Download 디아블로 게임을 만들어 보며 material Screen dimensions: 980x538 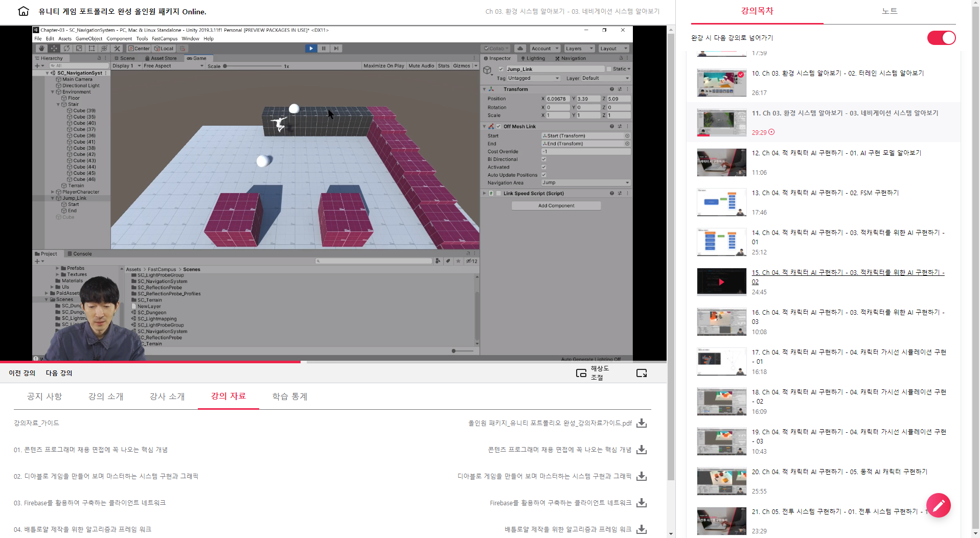[x=642, y=476]
